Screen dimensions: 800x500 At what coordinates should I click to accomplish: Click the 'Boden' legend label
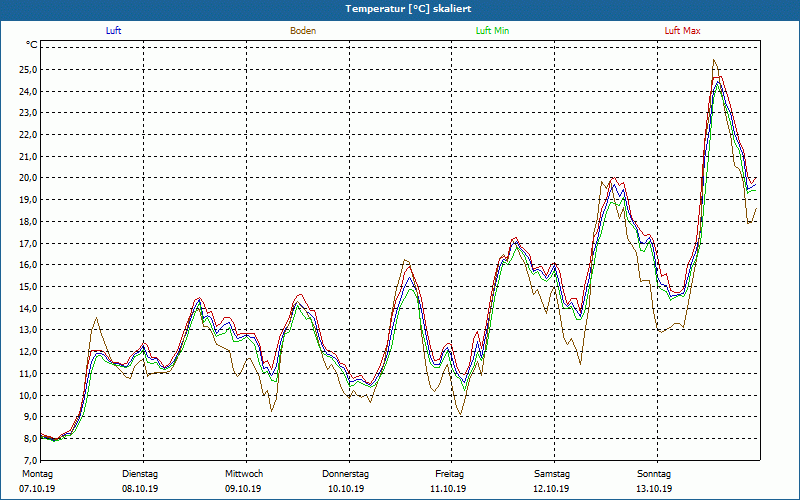coord(303,31)
